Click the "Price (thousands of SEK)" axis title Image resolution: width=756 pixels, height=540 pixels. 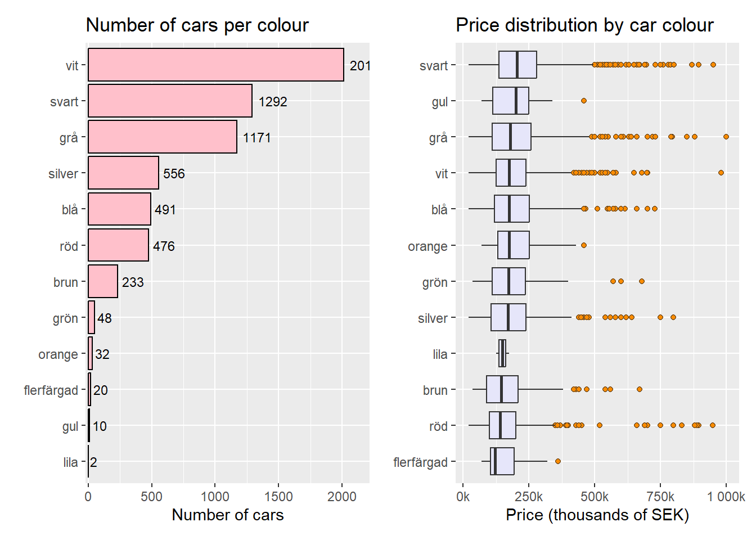[597, 515]
